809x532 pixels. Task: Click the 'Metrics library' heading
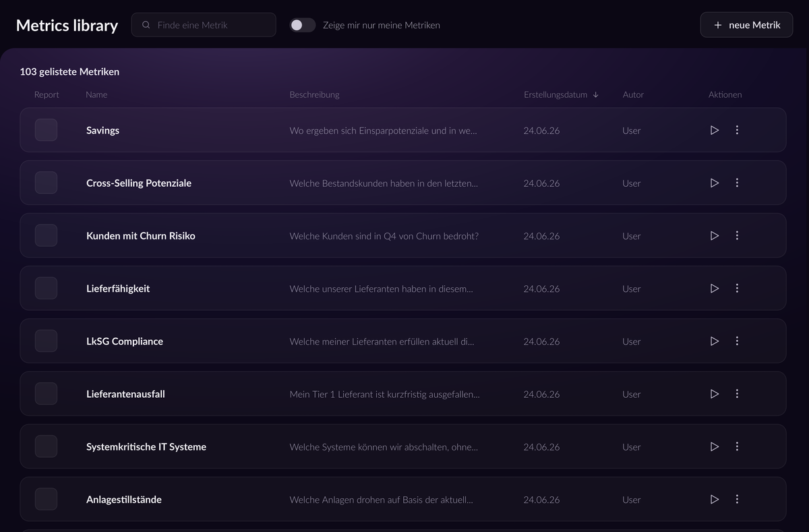click(67, 25)
